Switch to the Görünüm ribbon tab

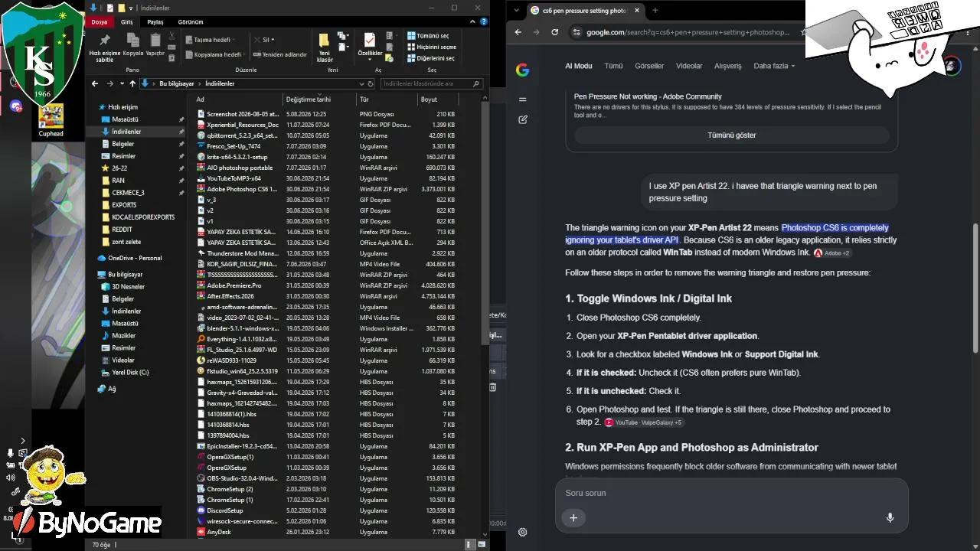click(191, 22)
